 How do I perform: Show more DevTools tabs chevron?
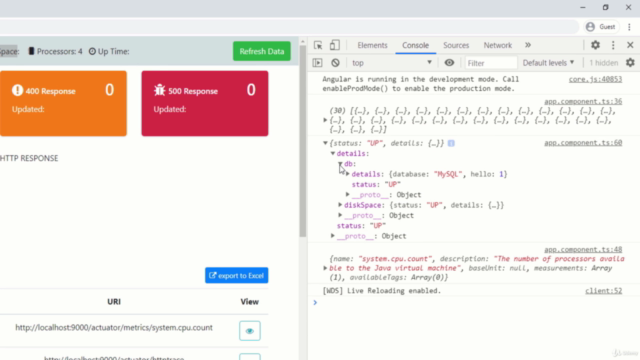click(x=528, y=45)
